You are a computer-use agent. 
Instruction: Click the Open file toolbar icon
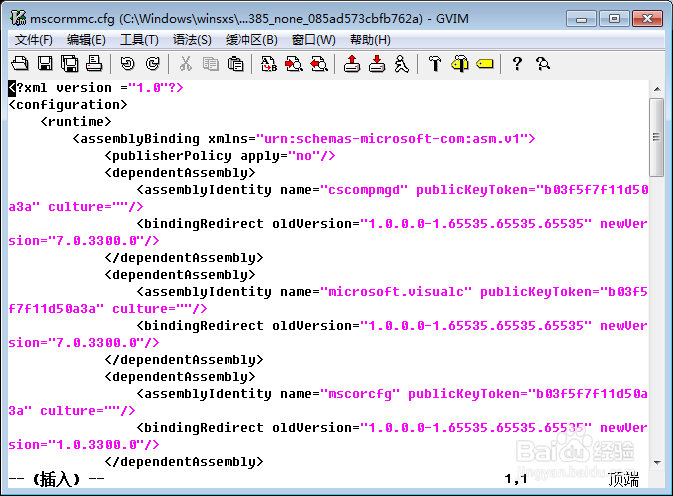(20, 64)
